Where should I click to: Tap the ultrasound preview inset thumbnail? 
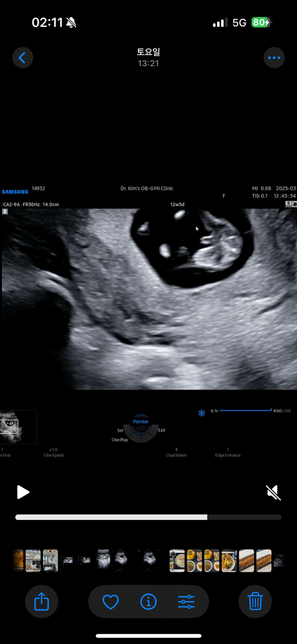click(18, 427)
